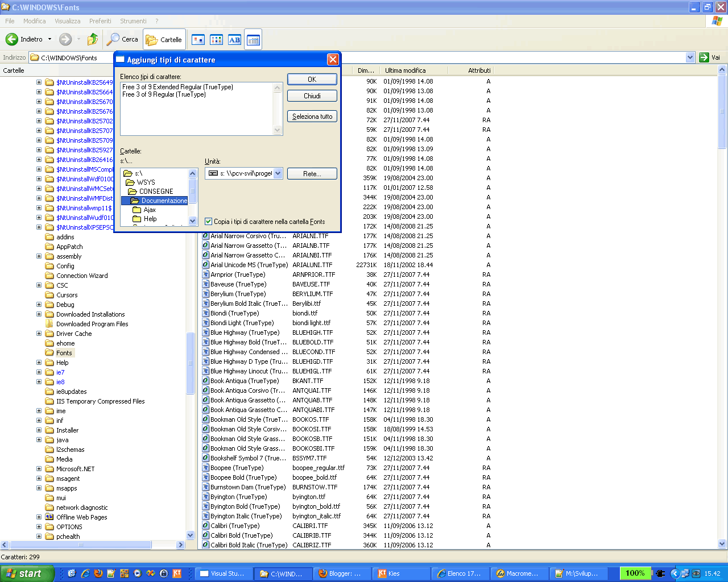Expand the ie7 folder node

tap(39, 372)
